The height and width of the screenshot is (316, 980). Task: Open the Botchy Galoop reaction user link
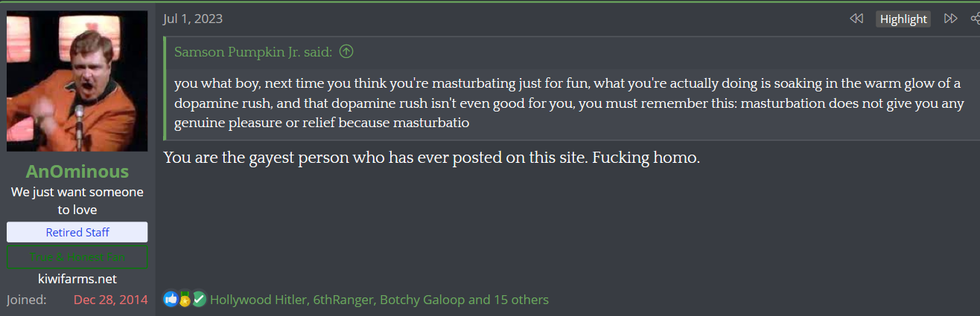(422, 300)
